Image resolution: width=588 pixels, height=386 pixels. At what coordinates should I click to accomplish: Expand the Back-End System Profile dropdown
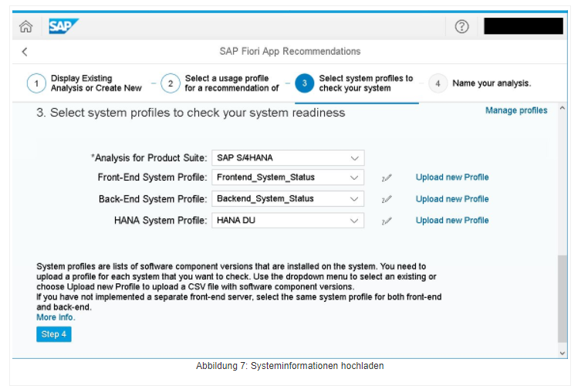(354, 199)
